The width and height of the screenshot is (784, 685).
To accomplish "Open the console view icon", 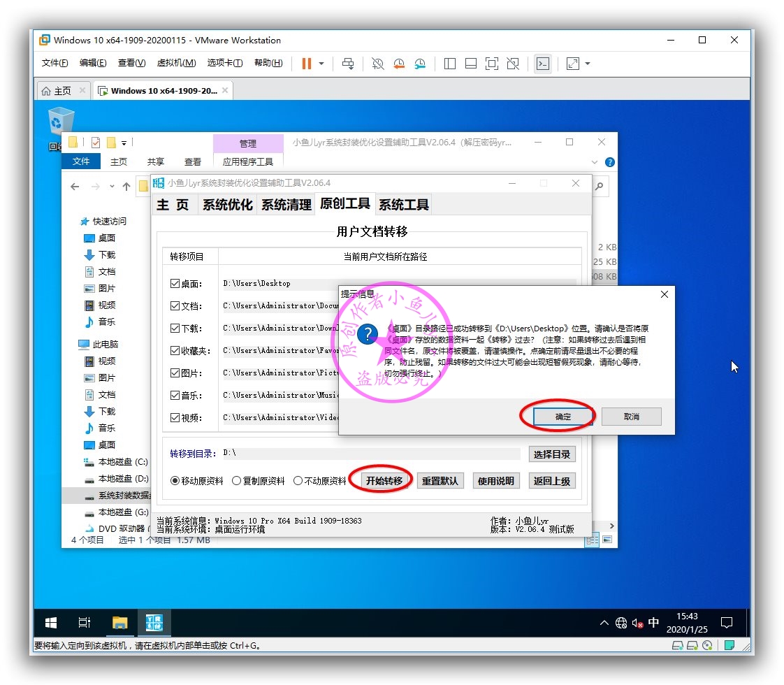I will tap(543, 64).
